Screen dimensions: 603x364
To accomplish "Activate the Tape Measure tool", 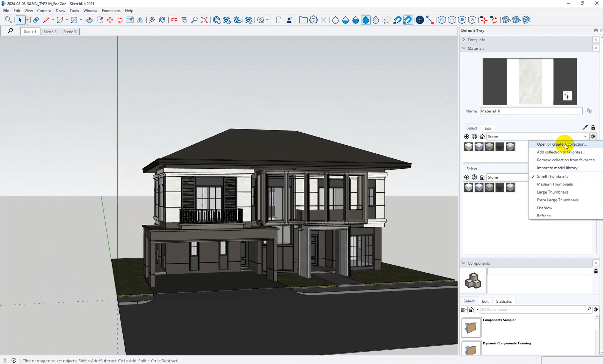I will coord(152,20).
